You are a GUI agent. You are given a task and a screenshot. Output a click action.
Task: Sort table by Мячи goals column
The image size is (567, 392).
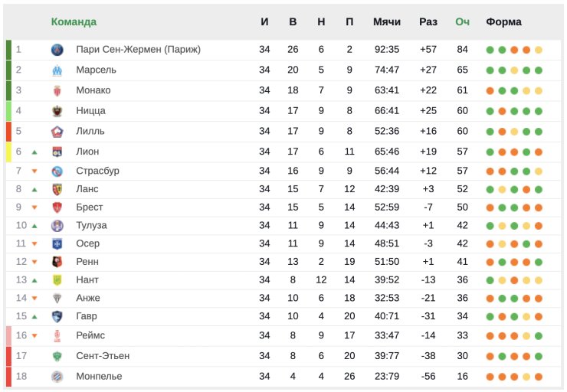387,21
